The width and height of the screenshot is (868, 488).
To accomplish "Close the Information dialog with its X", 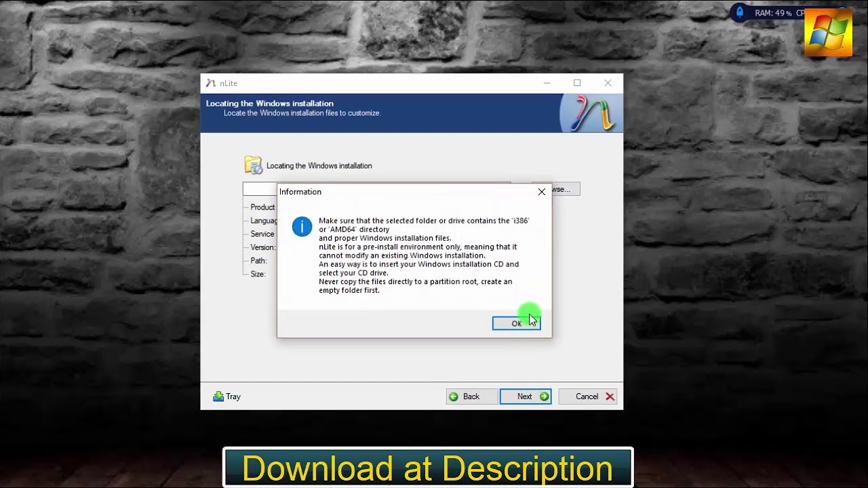I will tap(542, 192).
